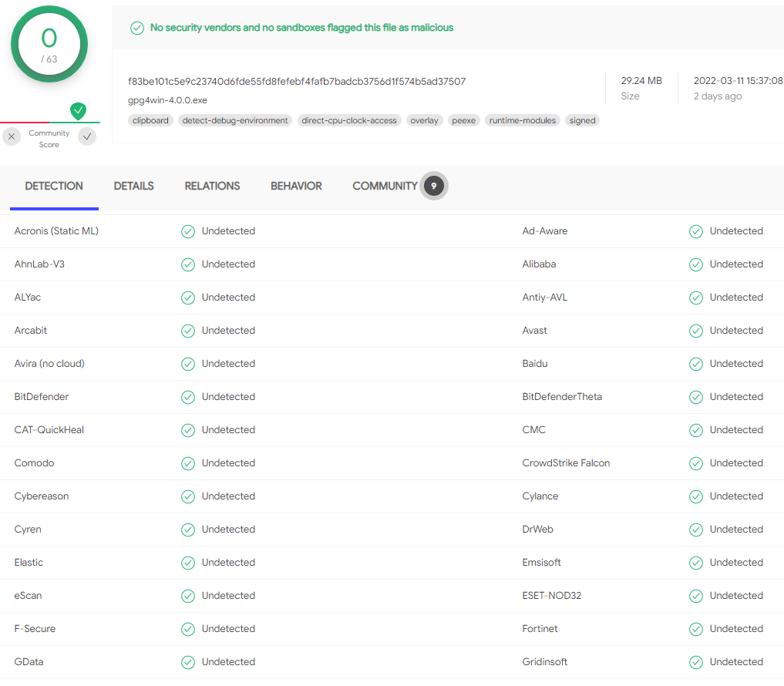Click the Acronis (Static ML) vendor name
This screenshot has width=784, height=686.
coord(56,231)
